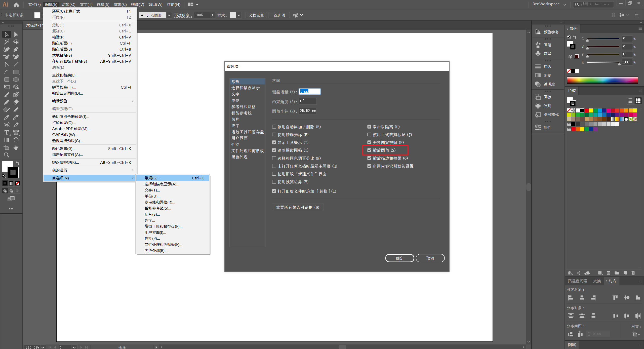This screenshot has width=644, height=349.
Task: Select 用户界面 in preferences category list
Action: tap(239, 138)
